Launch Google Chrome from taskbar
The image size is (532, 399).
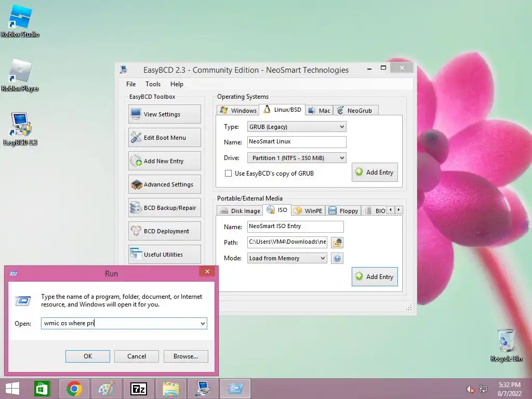[74, 389]
